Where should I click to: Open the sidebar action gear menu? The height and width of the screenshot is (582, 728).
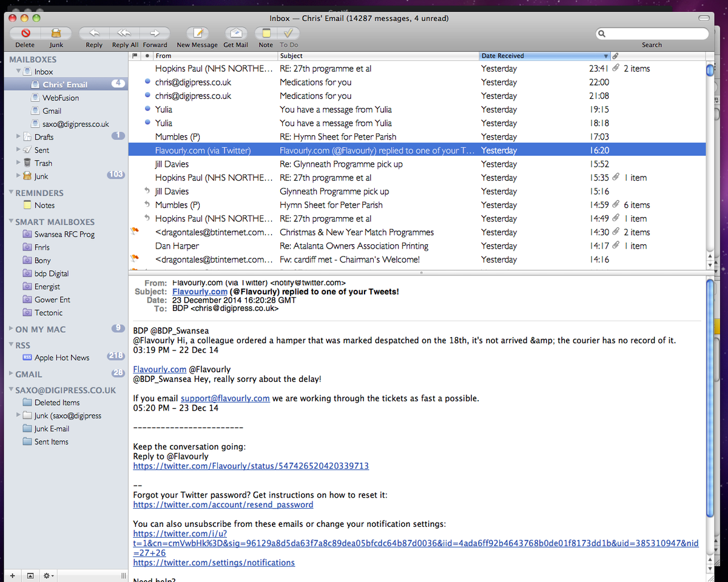click(49, 575)
